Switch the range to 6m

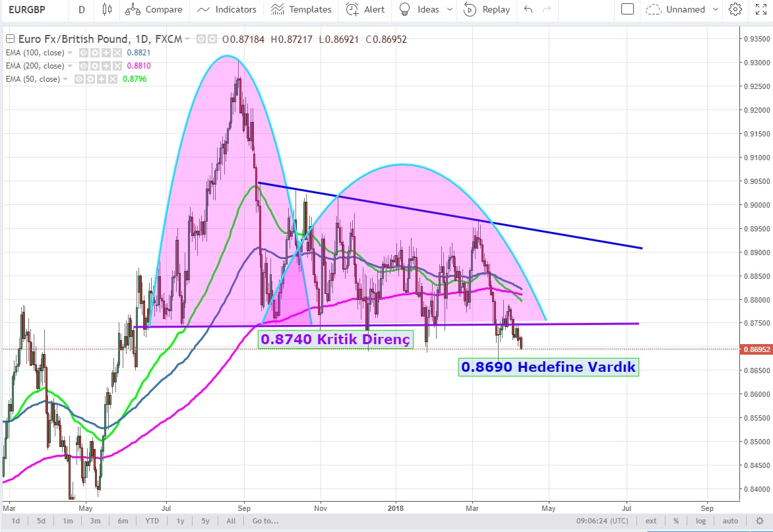click(x=123, y=521)
